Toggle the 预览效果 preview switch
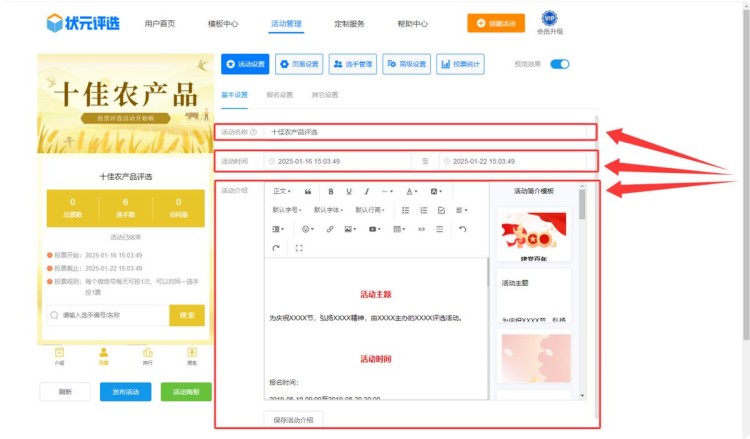 coord(559,64)
